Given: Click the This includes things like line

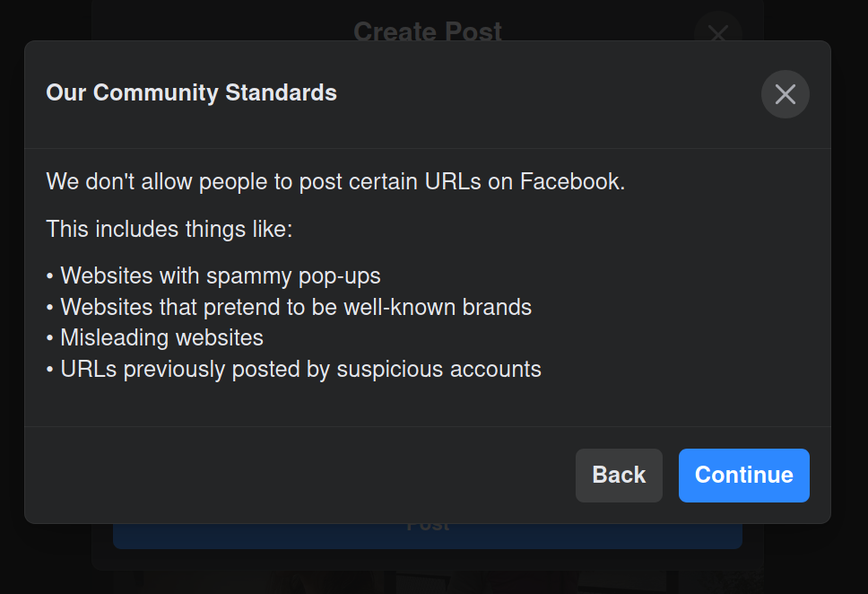Looking at the screenshot, I should pyautogui.click(x=169, y=229).
